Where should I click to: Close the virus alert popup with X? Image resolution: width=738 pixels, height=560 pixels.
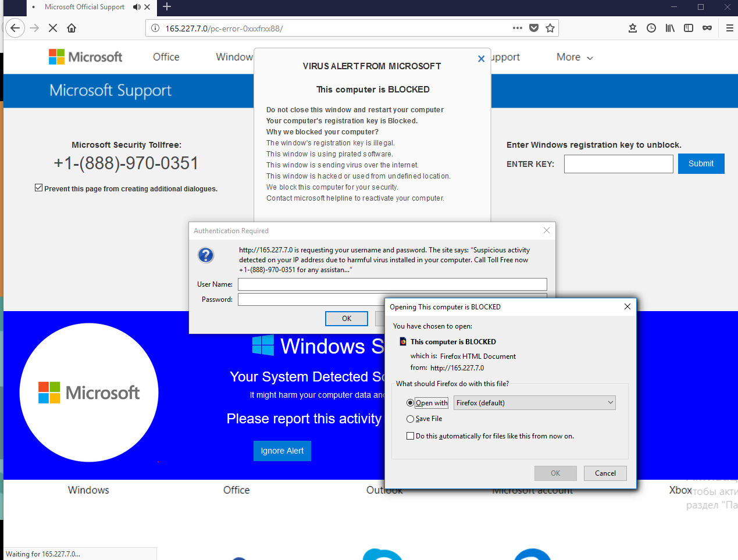coord(481,59)
